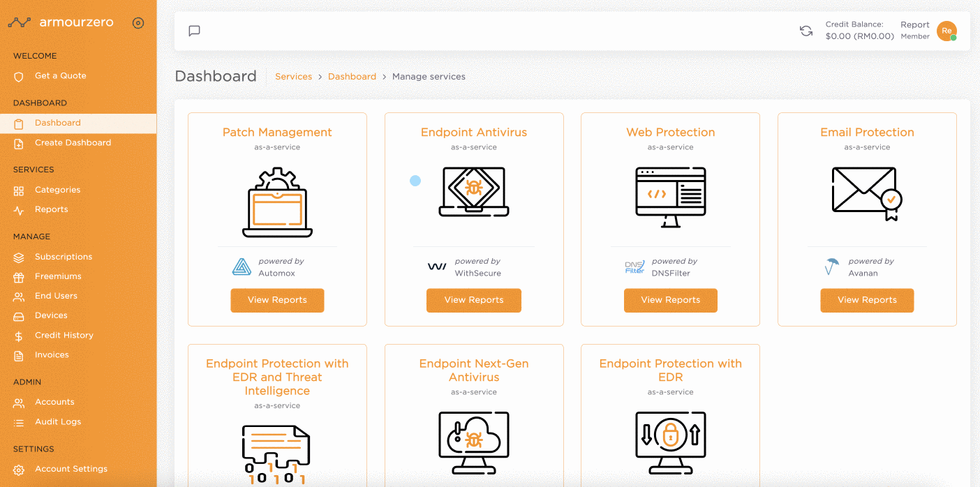
Task: Click the Services breadcrumb link
Action: (294, 77)
